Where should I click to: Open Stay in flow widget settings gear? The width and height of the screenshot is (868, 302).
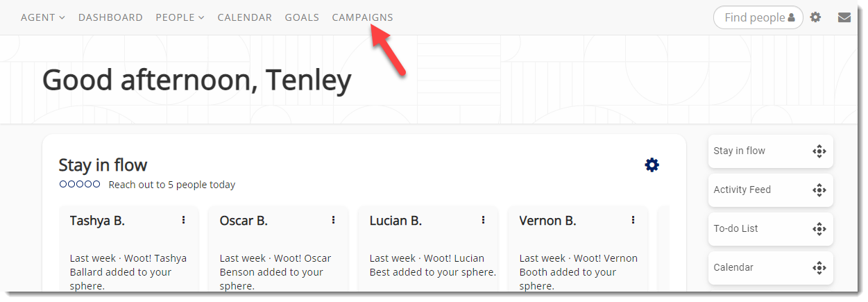pyautogui.click(x=652, y=165)
